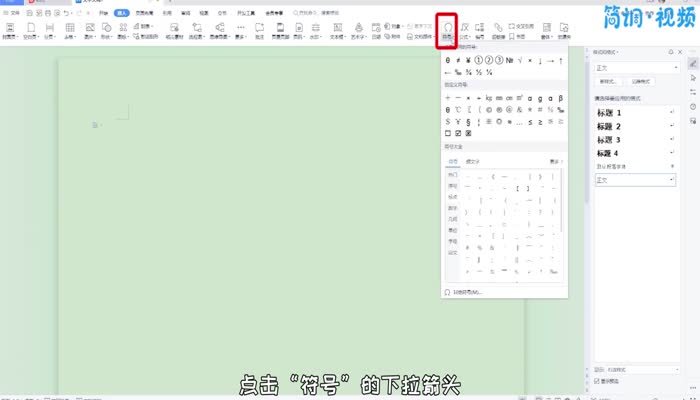Image resolution: width=700 pixels, height=400 pixels.
Task: Switch to 颜文字 tab in symbol panel
Action: [x=472, y=161]
